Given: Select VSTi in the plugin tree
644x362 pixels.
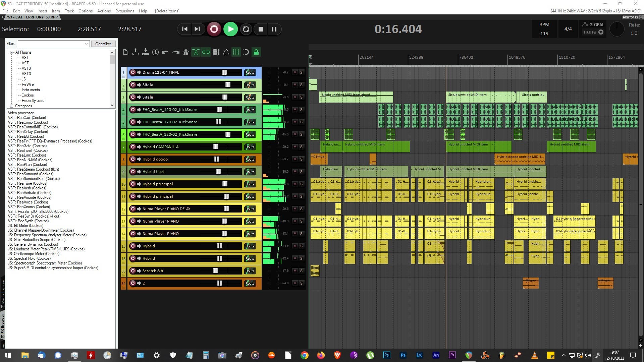Looking at the screenshot, I should point(25,63).
